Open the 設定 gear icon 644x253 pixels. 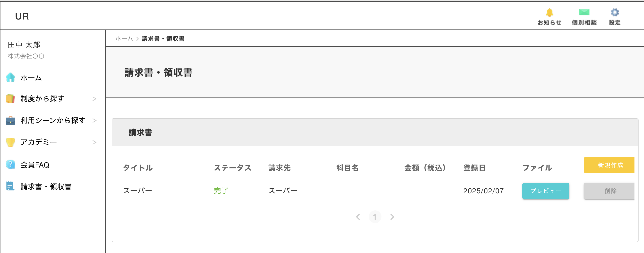point(615,12)
